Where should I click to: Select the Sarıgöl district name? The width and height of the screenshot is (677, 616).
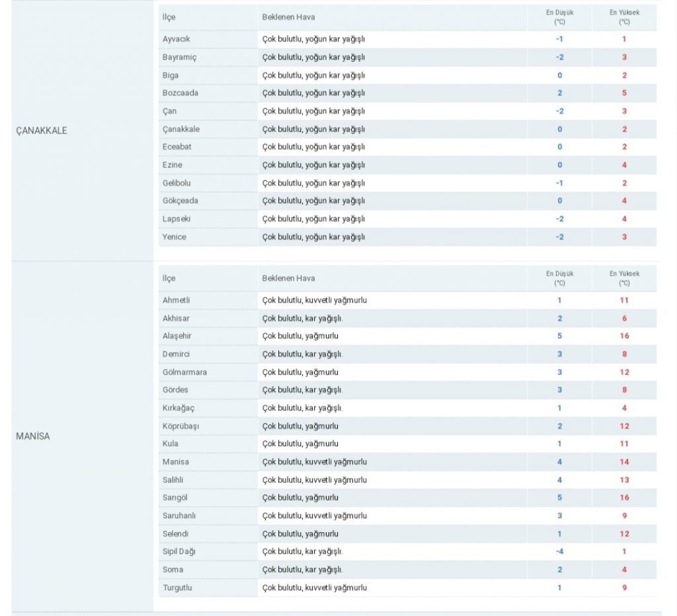point(175,498)
